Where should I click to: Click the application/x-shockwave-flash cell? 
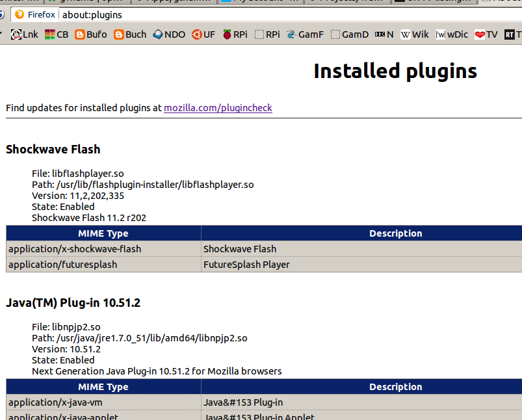coord(103,249)
